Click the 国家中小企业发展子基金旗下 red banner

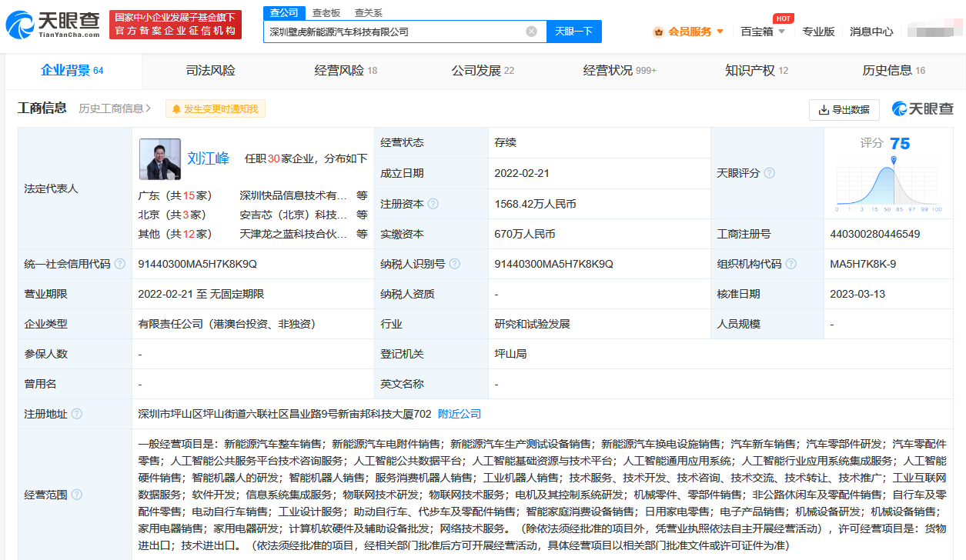point(175,25)
